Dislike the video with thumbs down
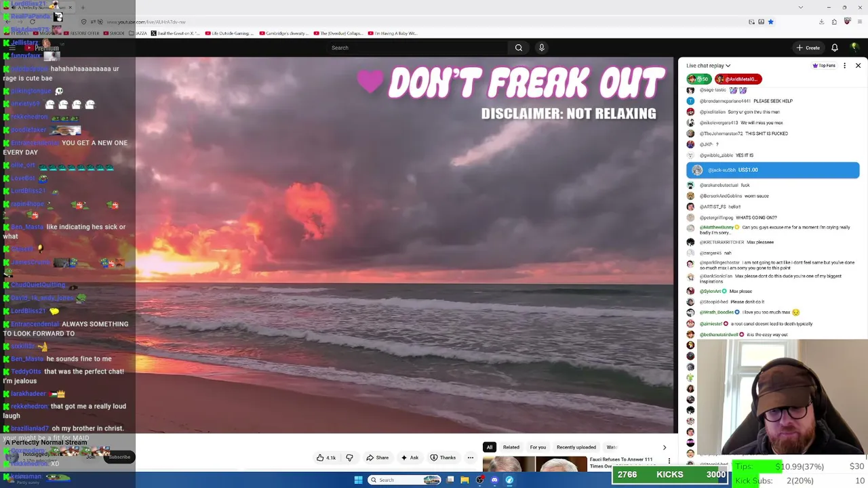This screenshot has width=868, height=488. [x=349, y=457]
